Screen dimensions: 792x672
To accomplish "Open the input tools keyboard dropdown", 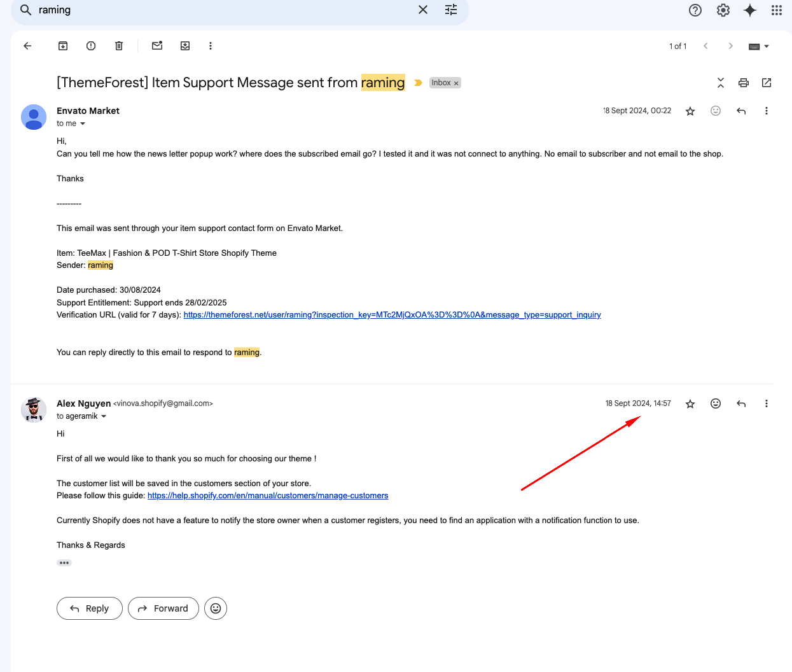I will click(x=759, y=46).
